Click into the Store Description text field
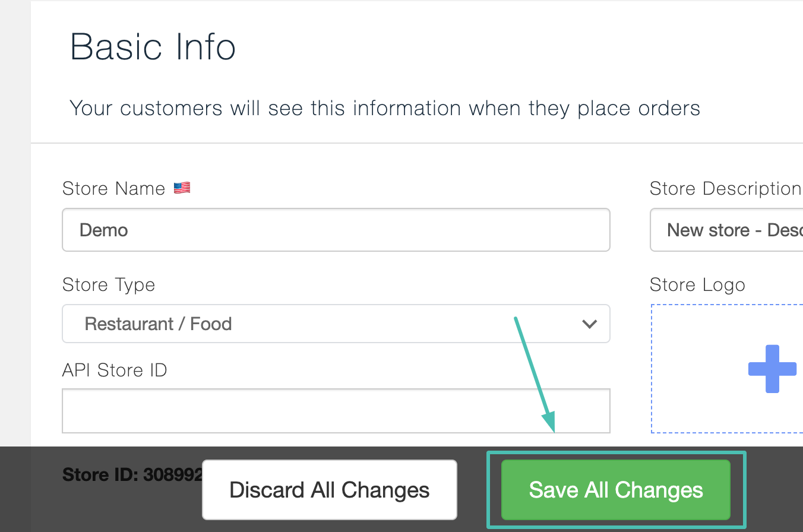The image size is (803, 532). click(726, 230)
